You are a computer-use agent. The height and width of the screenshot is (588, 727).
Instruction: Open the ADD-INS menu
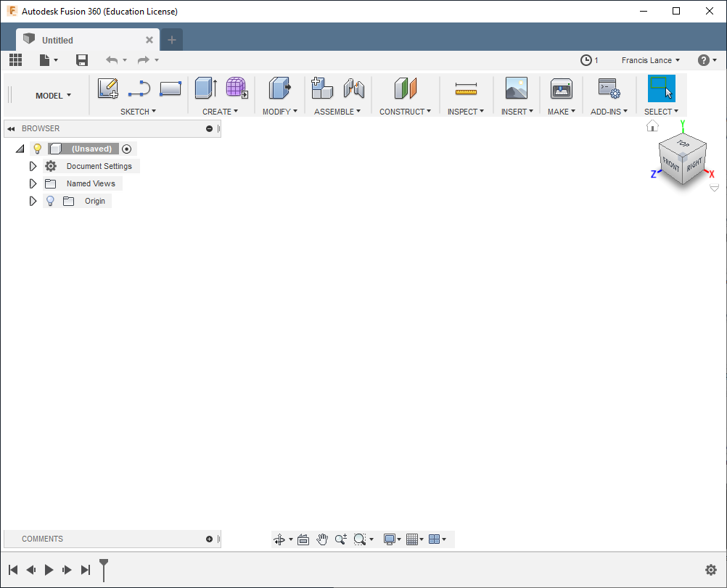[x=609, y=112]
